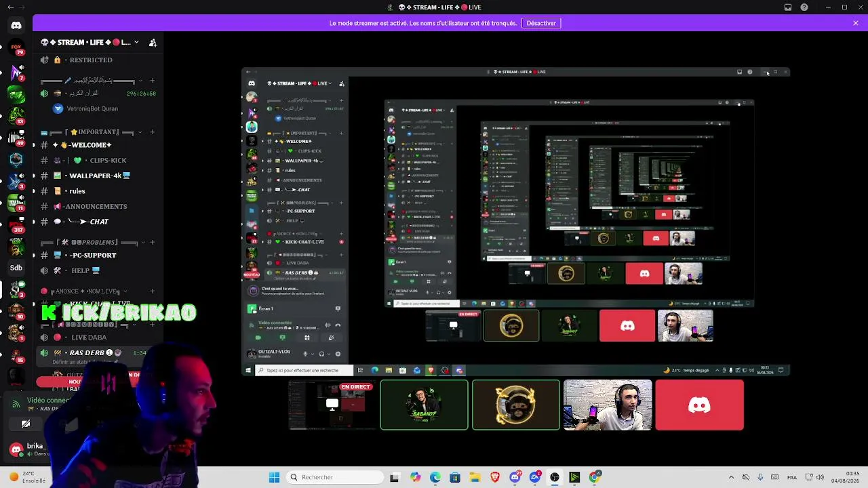The width and height of the screenshot is (868, 488).
Task: Open the Discord help icon in title bar
Action: 804,7
